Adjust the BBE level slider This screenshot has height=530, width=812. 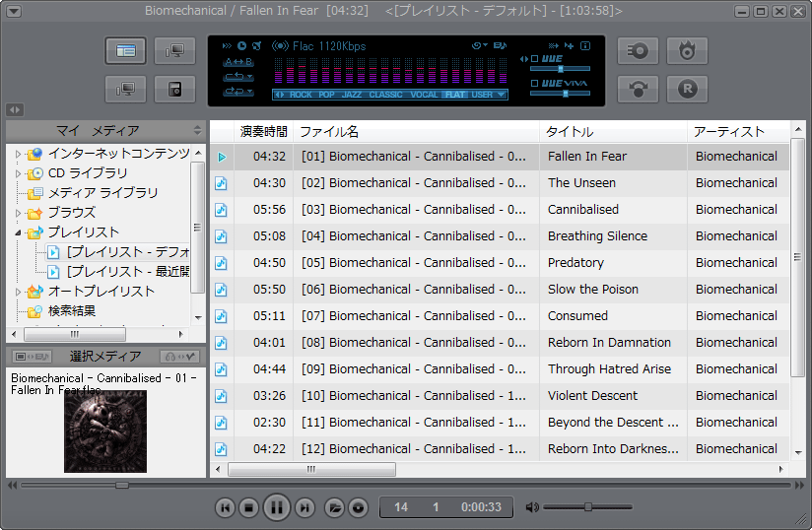(561, 68)
